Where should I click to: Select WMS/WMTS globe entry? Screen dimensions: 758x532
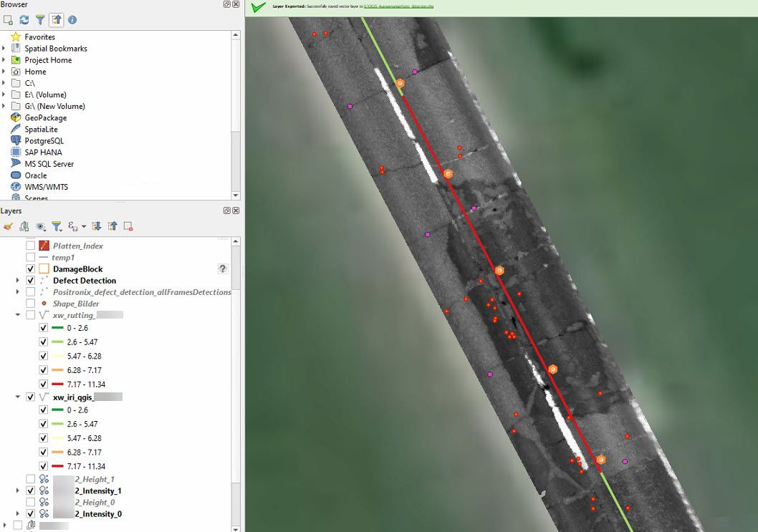coord(47,187)
